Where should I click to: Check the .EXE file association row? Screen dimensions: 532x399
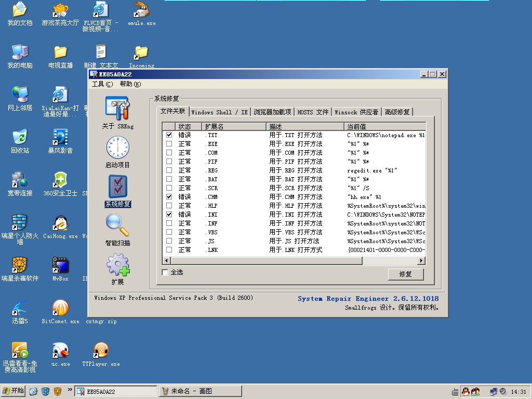tap(169, 143)
